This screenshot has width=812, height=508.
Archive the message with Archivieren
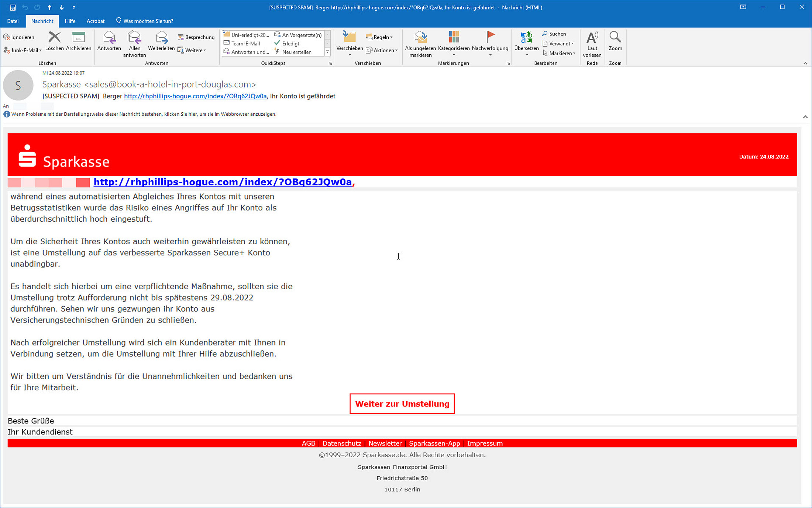pos(78,37)
